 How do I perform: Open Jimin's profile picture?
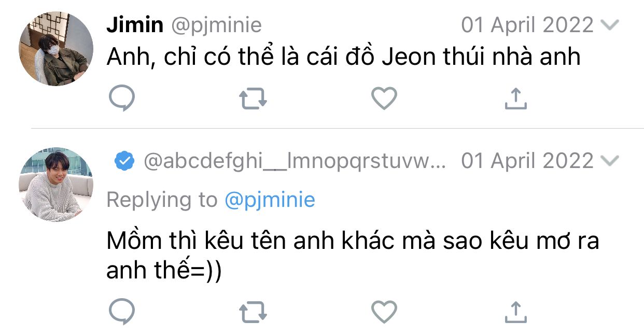(x=56, y=49)
